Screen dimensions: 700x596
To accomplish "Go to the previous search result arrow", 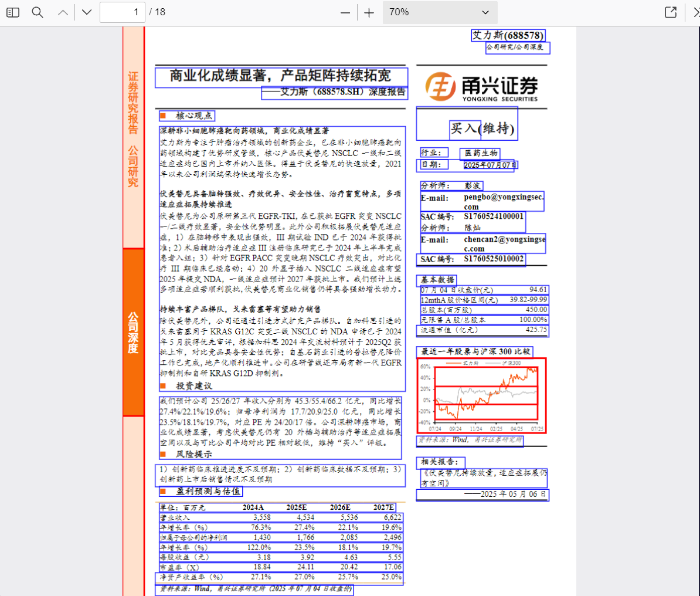I will 62,12.
